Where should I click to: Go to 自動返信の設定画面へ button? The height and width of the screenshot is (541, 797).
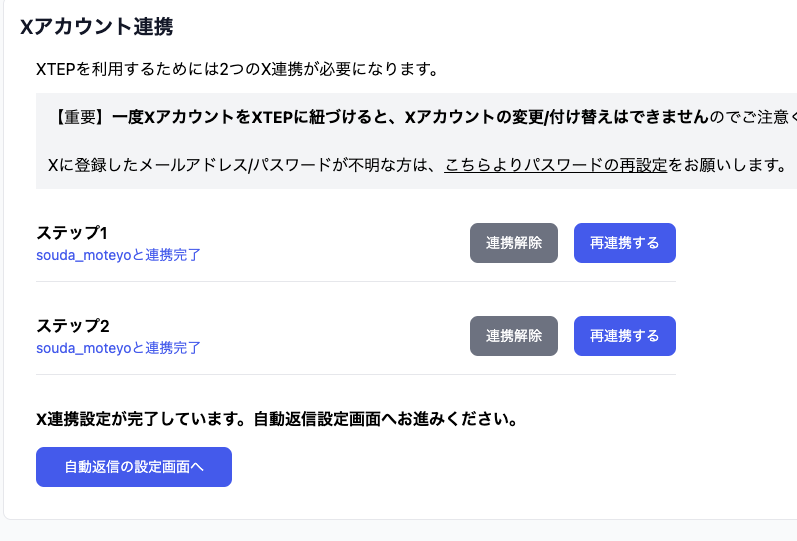click(134, 467)
